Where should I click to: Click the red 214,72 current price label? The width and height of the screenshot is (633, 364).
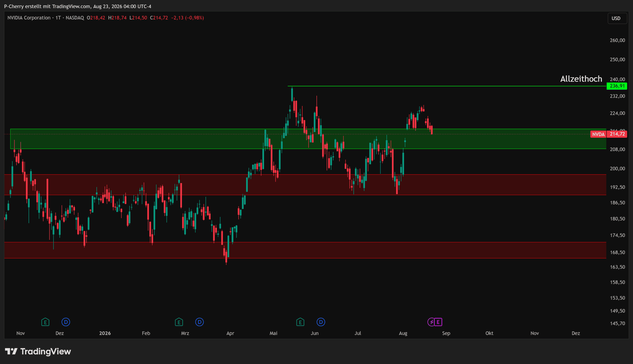coord(617,134)
